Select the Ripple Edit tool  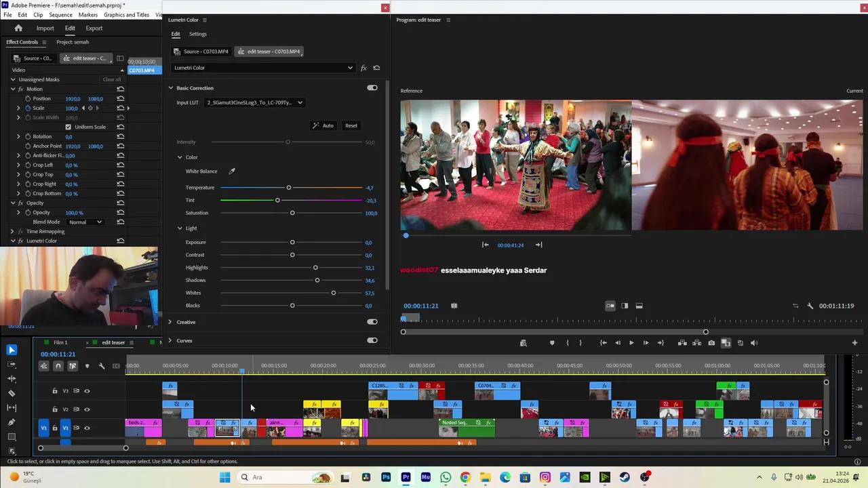point(12,378)
